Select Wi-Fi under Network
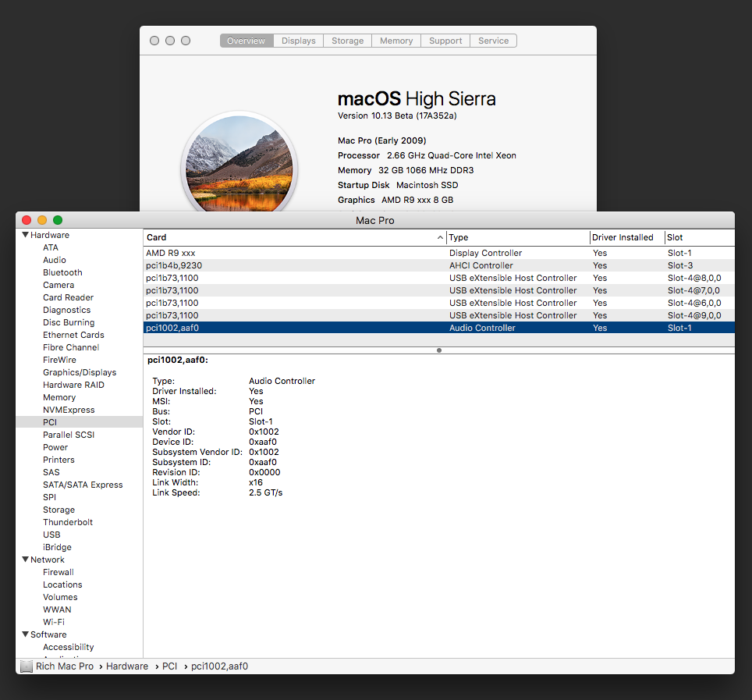Image resolution: width=752 pixels, height=700 pixels. (54, 622)
